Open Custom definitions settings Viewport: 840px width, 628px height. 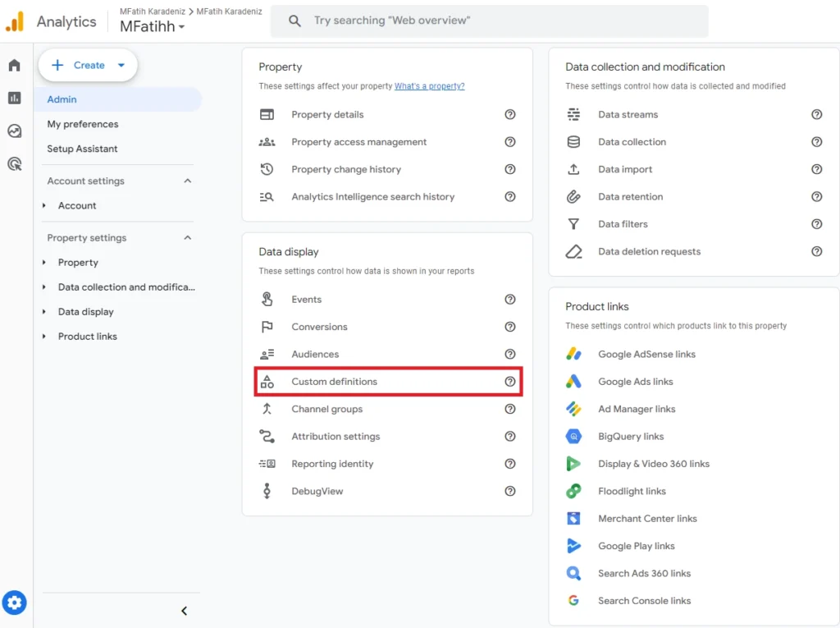coord(335,382)
